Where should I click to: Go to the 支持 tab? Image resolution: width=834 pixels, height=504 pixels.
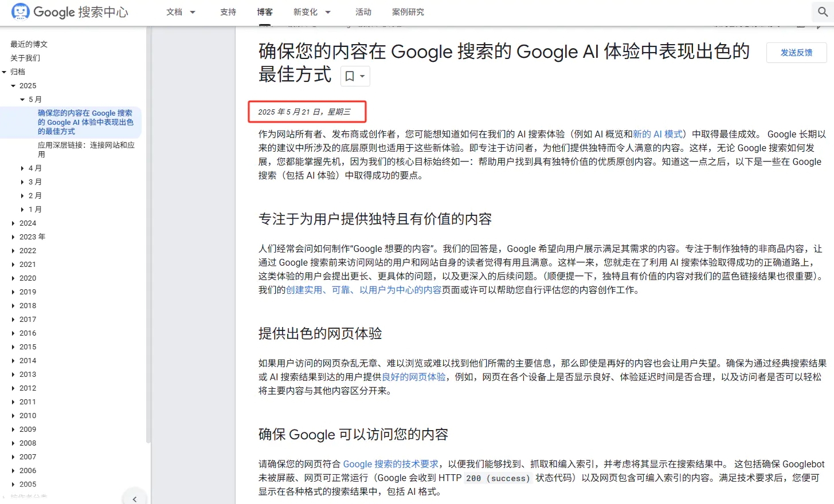(228, 12)
